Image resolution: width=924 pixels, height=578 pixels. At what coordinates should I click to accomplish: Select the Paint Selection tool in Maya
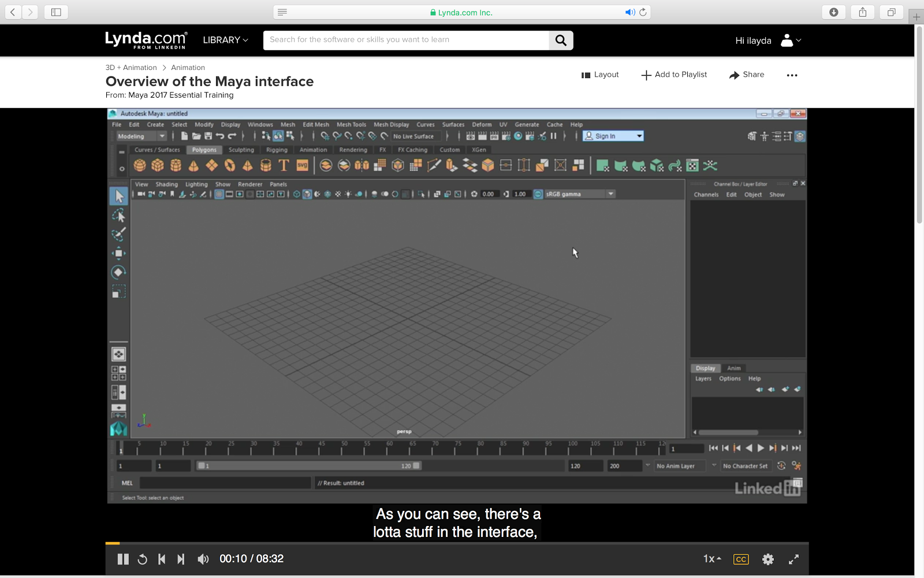pos(119,235)
